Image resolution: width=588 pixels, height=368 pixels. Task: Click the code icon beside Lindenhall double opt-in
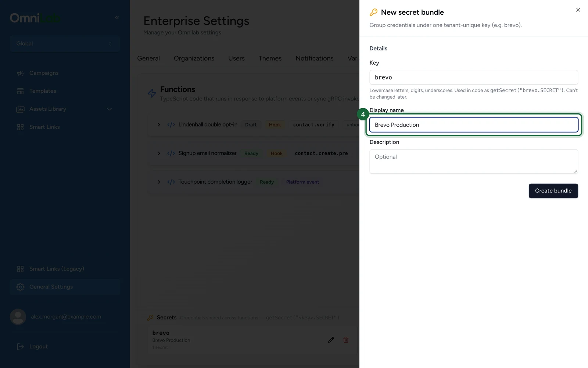171,125
